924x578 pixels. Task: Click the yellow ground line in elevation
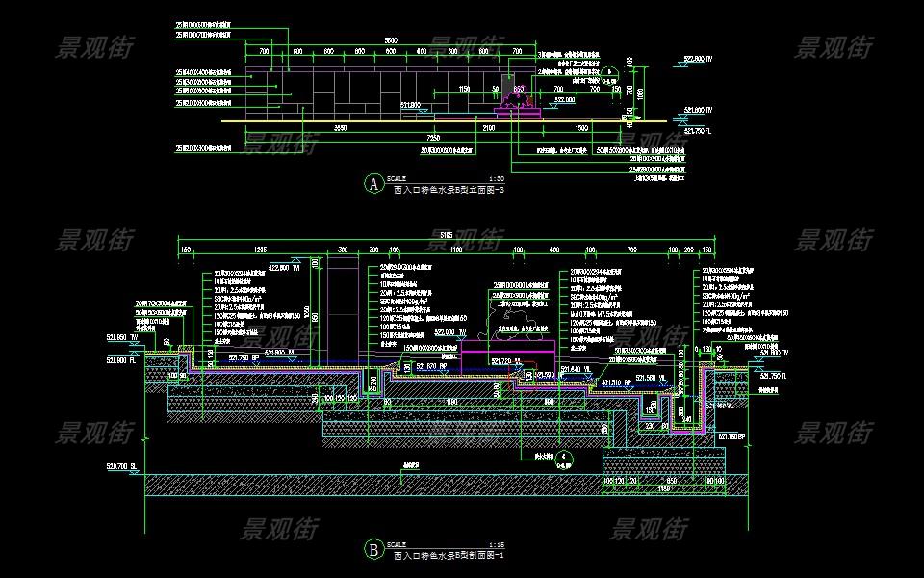(x=385, y=121)
